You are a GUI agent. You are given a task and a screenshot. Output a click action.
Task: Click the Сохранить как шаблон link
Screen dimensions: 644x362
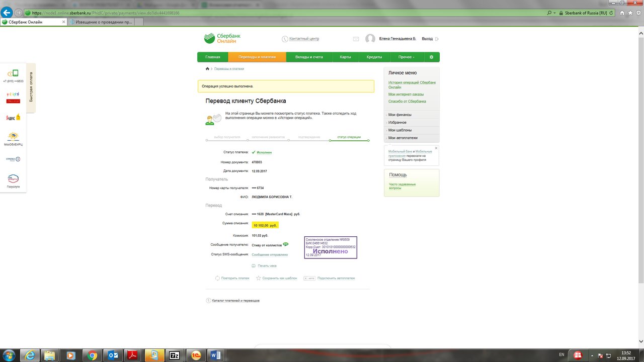pos(280,278)
